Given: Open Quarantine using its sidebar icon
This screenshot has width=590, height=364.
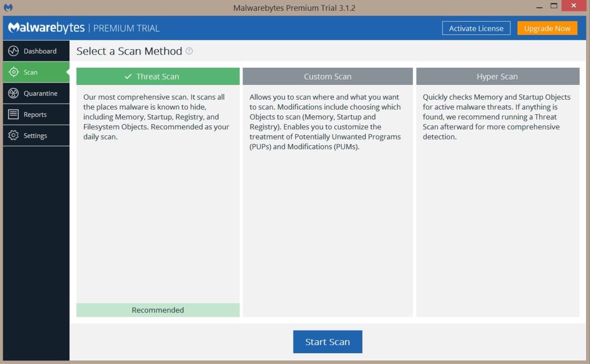Looking at the screenshot, I should pos(14,93).
